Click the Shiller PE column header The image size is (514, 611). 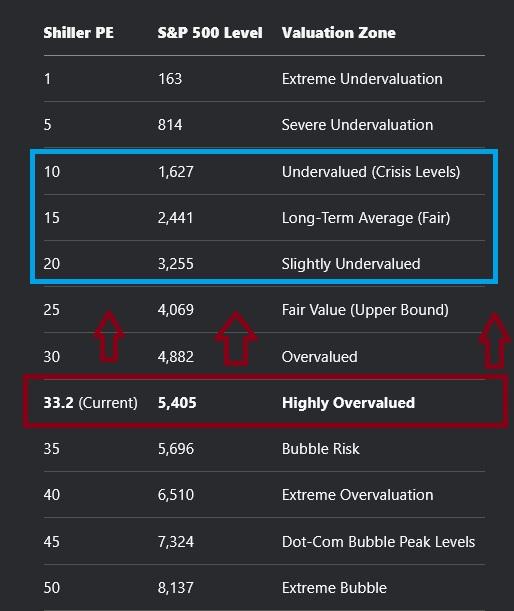point(78,33)
